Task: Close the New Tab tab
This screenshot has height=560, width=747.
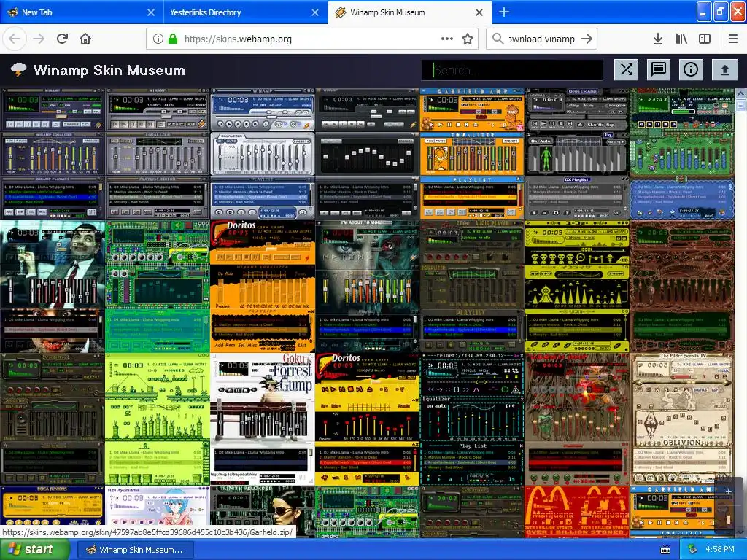Action: [x=150, y=12]
